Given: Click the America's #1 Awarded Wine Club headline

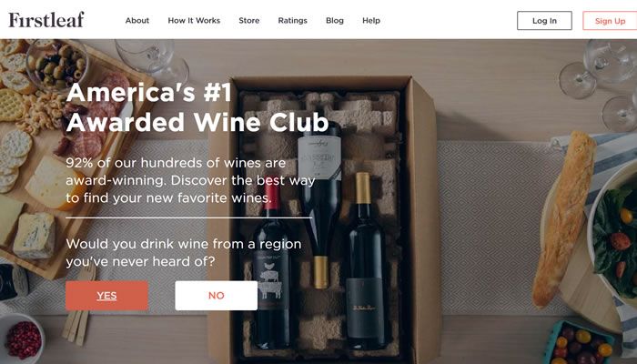Looking at the screenshot, I should (197, 107).
